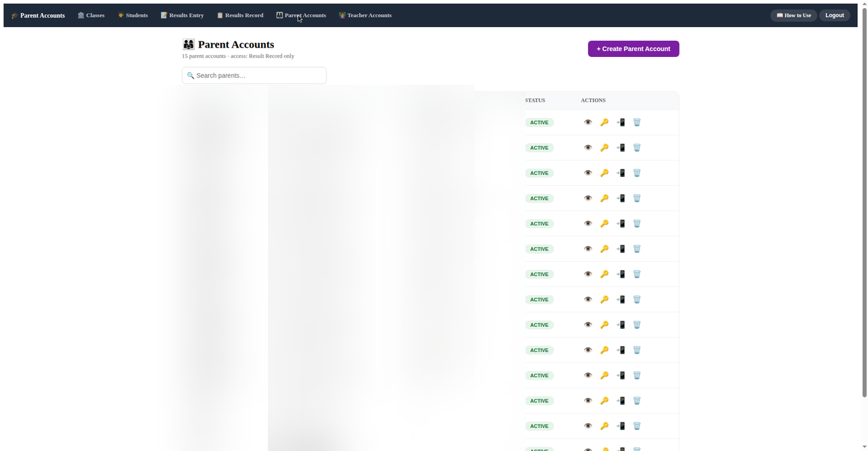This screenshot has height=451, width=868.
Task: Click the key icon in the third parent row
Action: tap(604, 173)
